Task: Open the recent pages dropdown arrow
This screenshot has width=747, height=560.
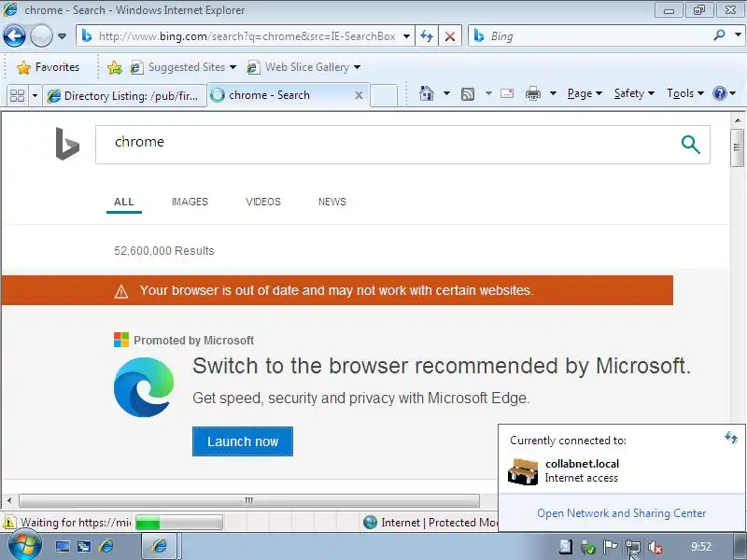Action: (x=62, y=36)
